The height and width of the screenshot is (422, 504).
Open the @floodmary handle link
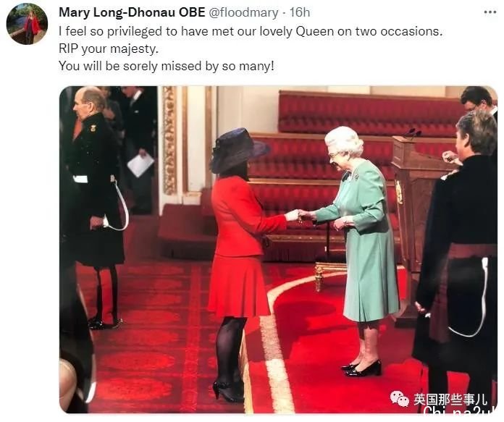click(243, 13)
